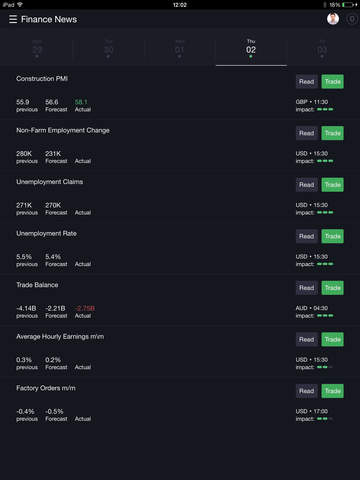
Task: Switch to the 03 date tab
Action: (322, 49)
